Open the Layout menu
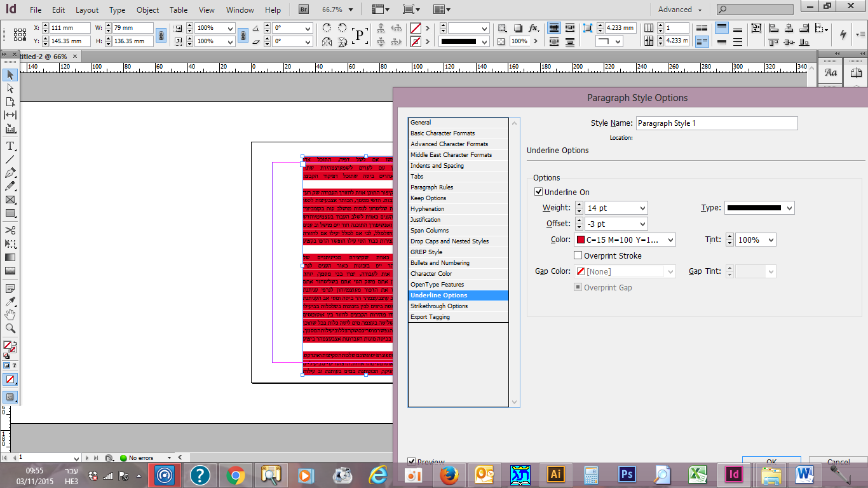The height and width of the screenshot is (488, 868). [87, 10]
